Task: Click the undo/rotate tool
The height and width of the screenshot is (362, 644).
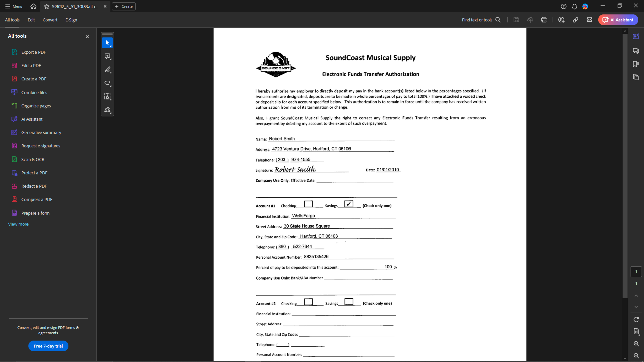Action: click(x=107, y=83)
